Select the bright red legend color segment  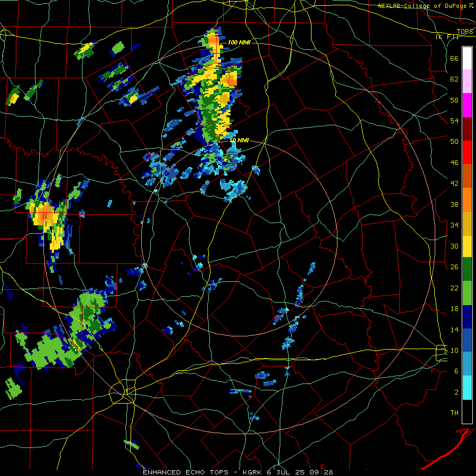tap(467, 152)
